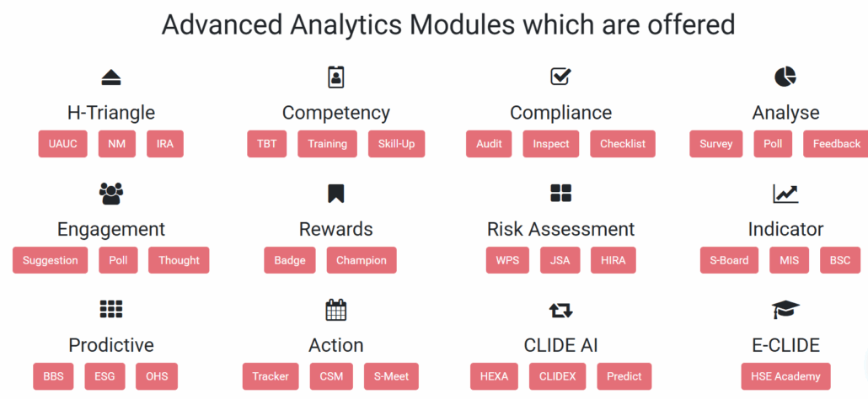Open the Checklist button under Compliance
868x399 pixels.
623,144
